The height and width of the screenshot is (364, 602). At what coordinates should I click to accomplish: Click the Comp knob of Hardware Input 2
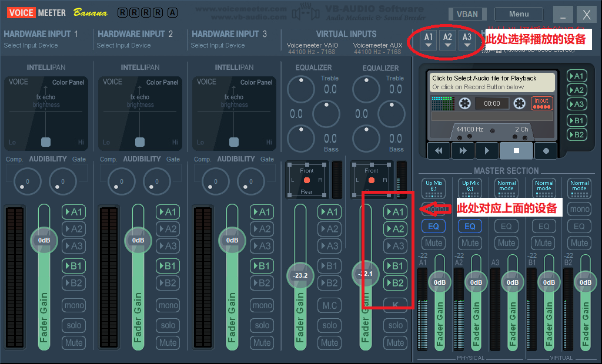[121, 181]
